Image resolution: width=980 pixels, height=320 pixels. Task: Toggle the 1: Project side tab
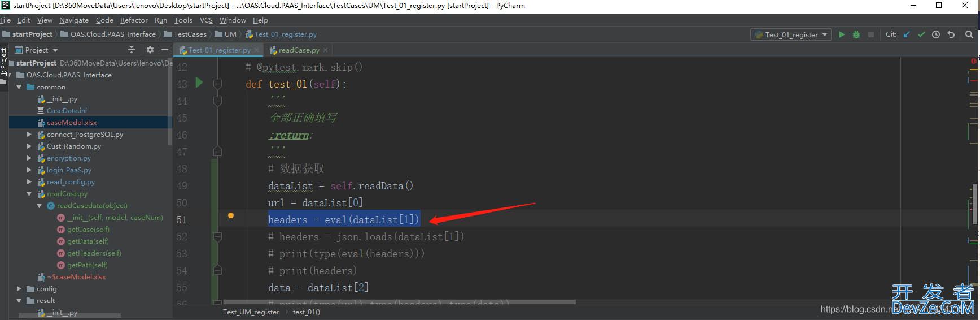[x=4, y=62]
